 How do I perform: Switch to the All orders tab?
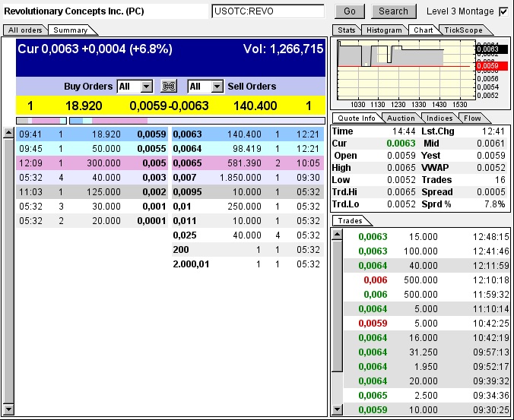(x=25, y=30)
